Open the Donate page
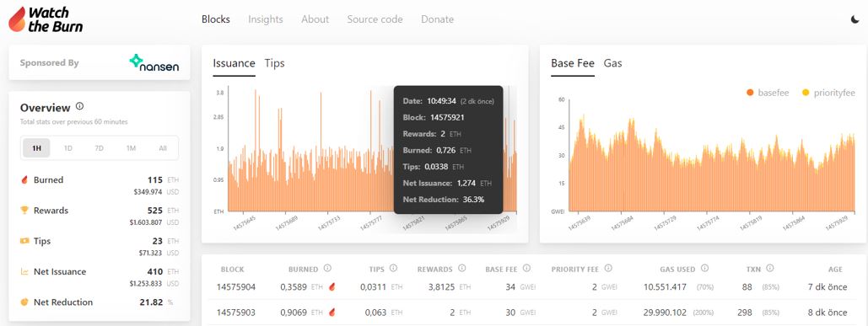This screenshot has width=868, height=326. (x=437, y=19)
